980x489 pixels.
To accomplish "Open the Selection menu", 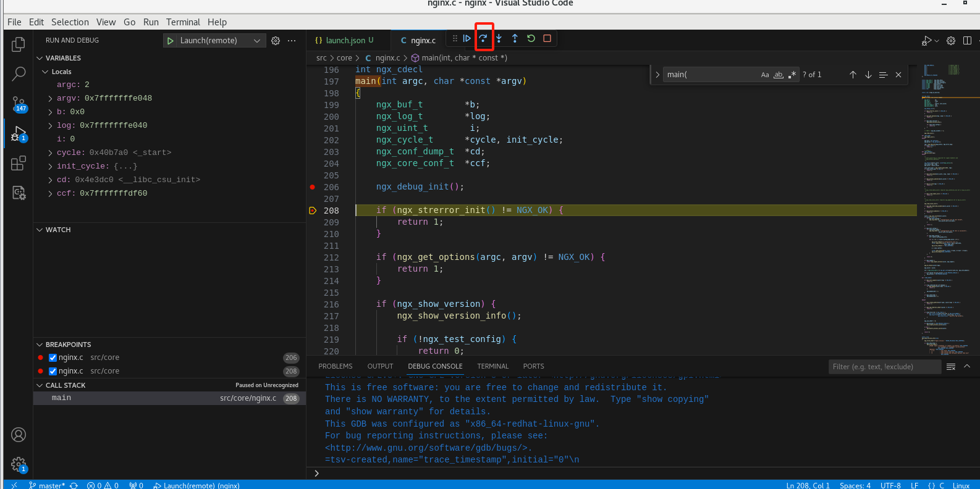I will click(x=70, y=22).
